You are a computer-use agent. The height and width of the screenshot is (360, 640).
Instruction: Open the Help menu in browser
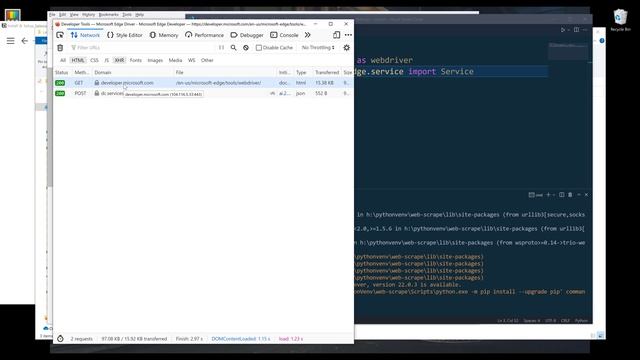140,15
